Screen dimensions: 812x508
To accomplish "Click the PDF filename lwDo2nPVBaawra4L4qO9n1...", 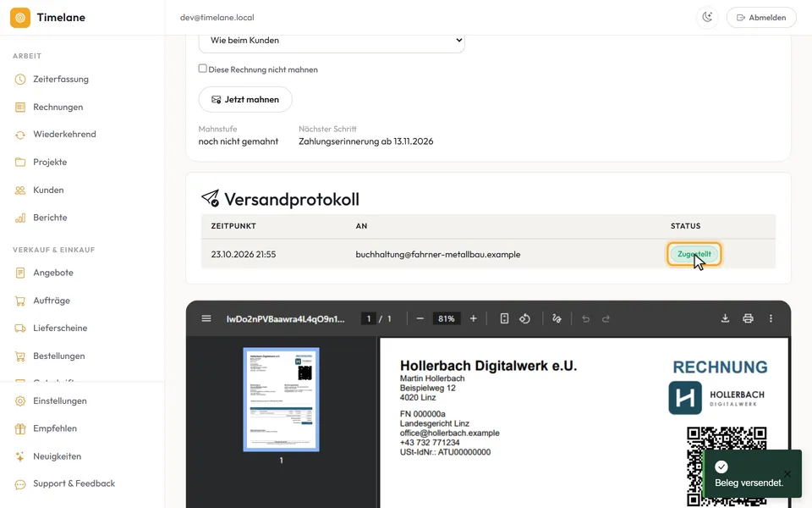I will [x=285, y=319].
